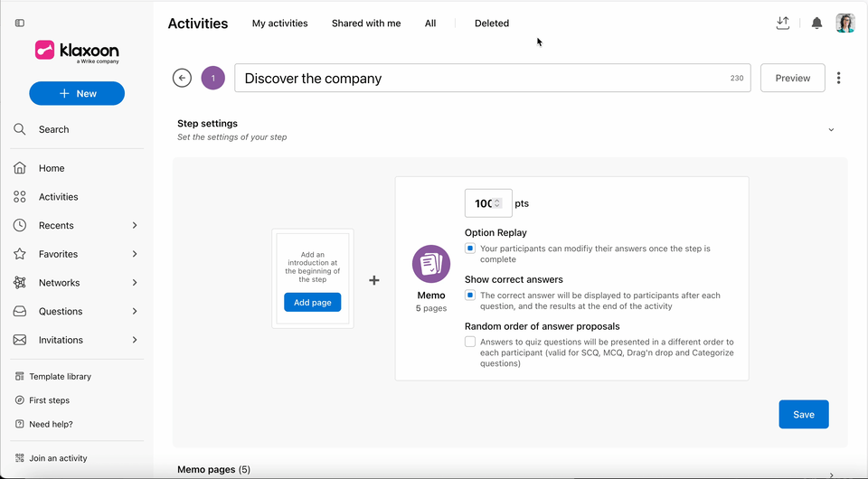The height and width of the screenshot is (479, 868).
Task: Expand the Recents submenu arrow
Action: click(x=135, y=225)
